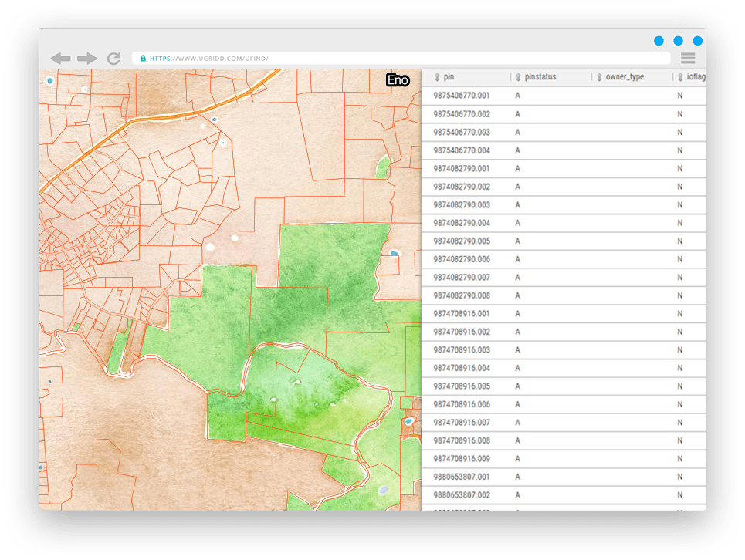
Task: Sort table by ioflag column header
Action: click(x=696, y=77)
